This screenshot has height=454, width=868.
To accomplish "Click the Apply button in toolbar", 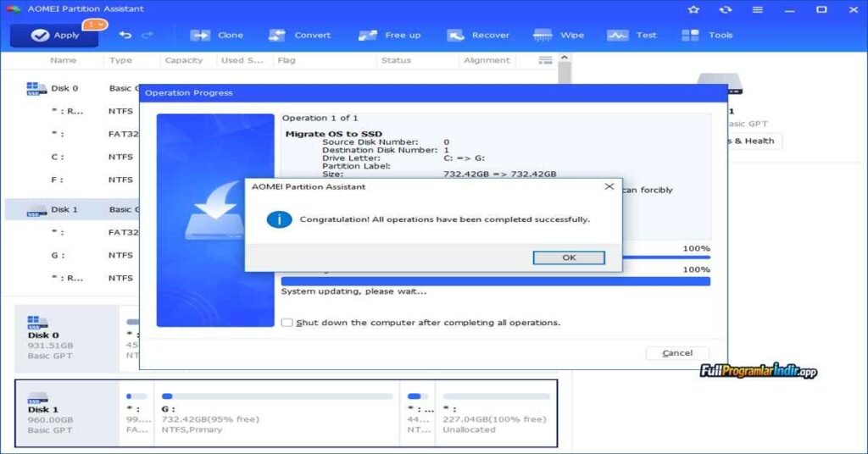I will click(x=54, y=36).
